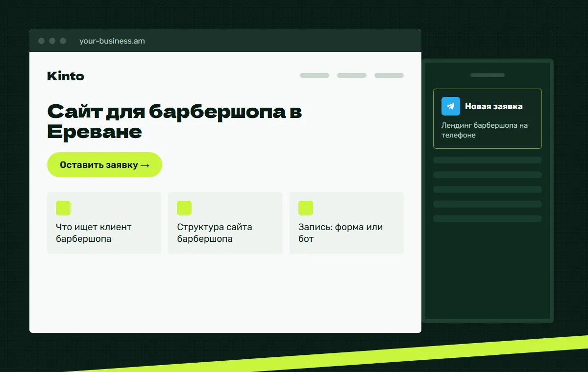Click the 'Оставить заявку' button

(104, 165)
